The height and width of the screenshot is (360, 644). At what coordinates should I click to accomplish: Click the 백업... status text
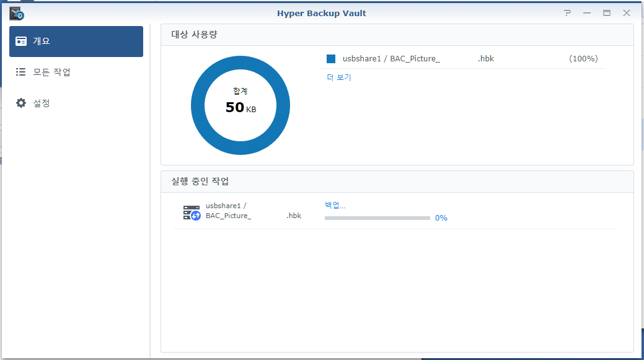coord(335,205)
